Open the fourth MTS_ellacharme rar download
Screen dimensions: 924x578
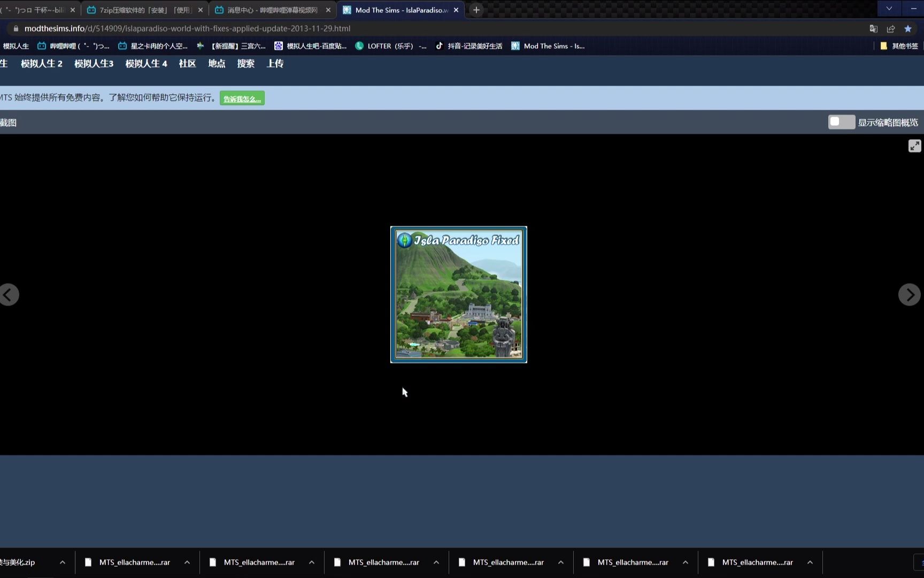click(502, 562)
